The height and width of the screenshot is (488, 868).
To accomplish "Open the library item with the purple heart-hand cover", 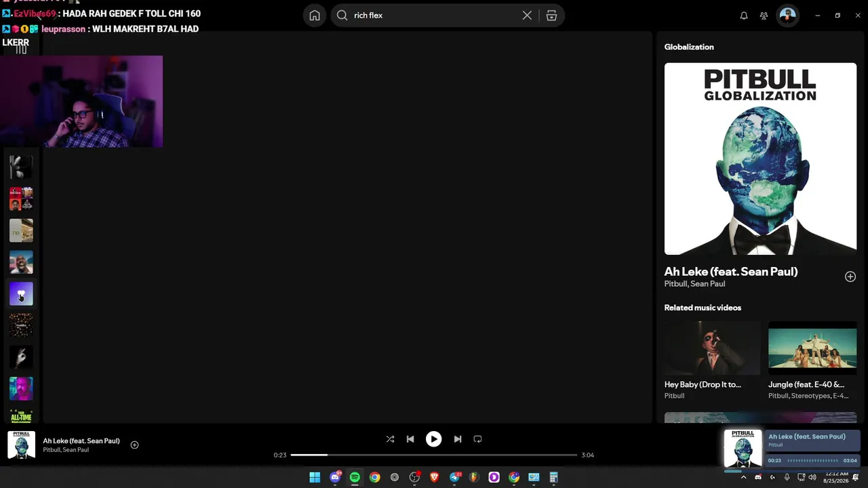I will click(x=21, y=293).
